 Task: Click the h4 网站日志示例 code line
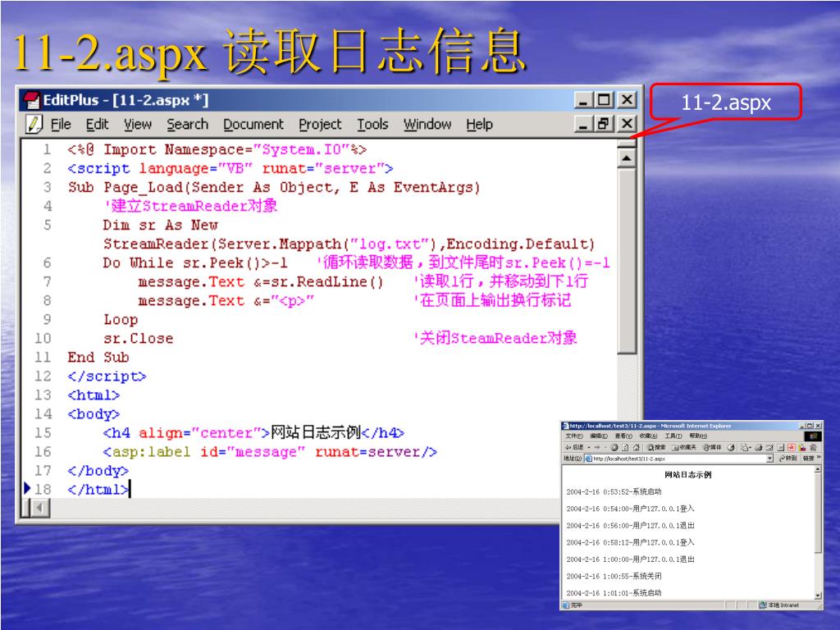tap(253, 433)
